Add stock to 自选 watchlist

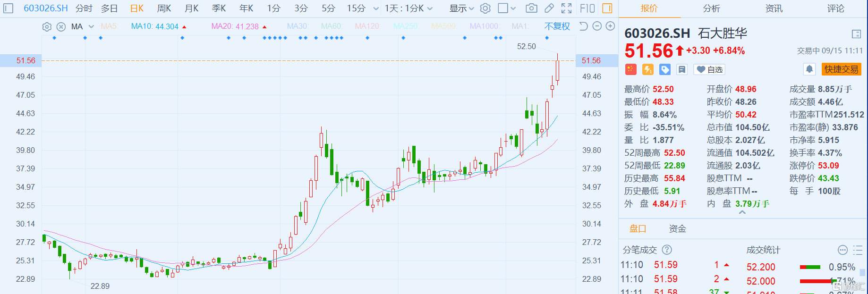[x=710, y=69]
